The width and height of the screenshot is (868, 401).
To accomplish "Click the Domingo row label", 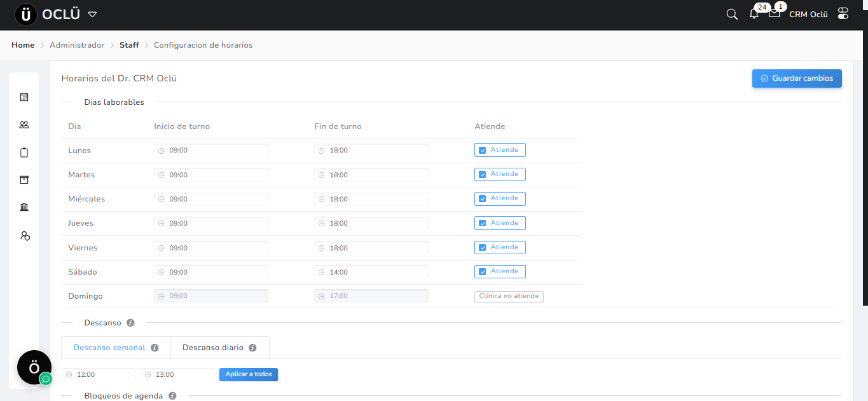I will point(85,296).
